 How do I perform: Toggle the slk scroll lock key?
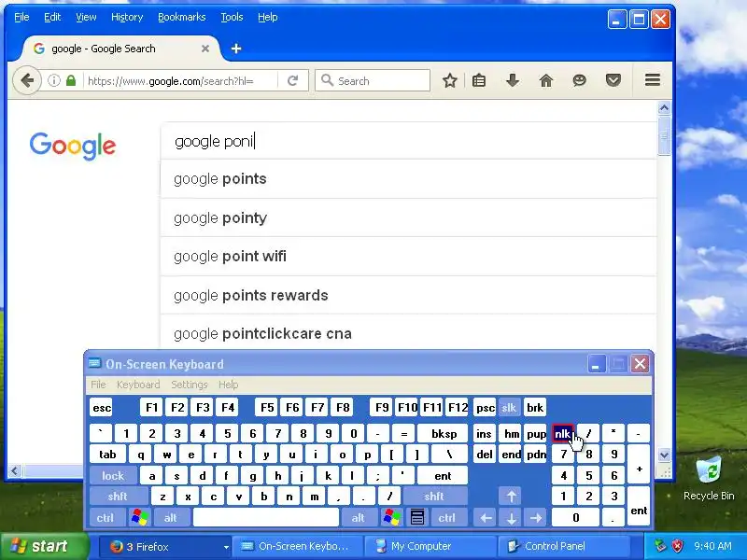click(508, 408)
